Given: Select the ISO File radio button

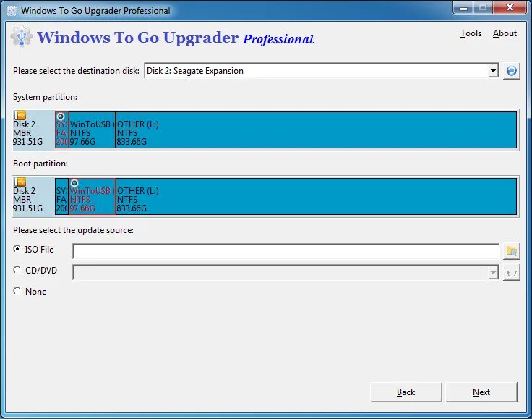Looking at the screenshot, I should point(17,249).
